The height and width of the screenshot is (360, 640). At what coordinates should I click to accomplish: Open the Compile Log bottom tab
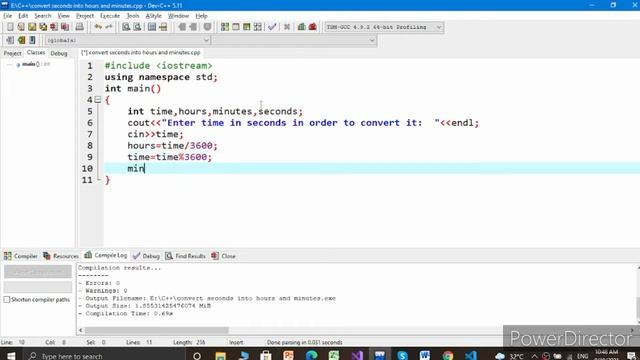(106, 255)
